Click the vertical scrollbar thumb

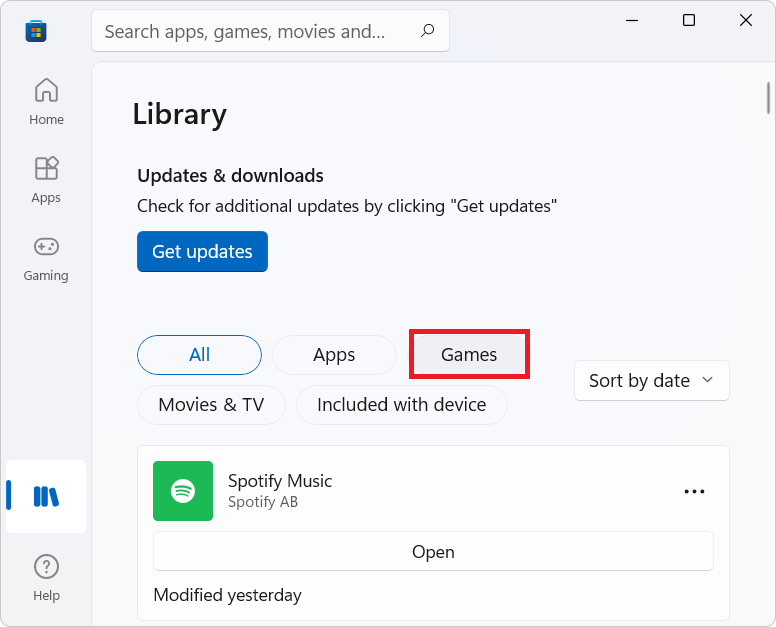tap(768, 97)
